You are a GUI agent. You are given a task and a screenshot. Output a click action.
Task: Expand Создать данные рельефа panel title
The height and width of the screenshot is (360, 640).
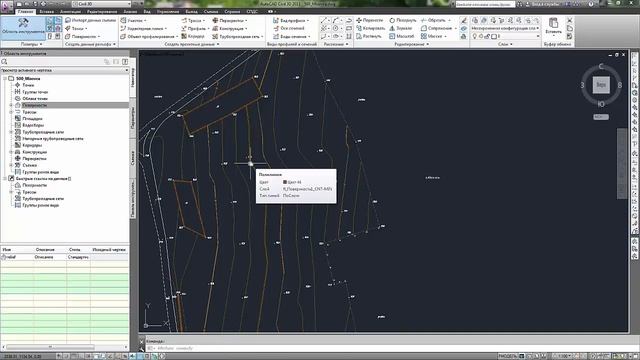coord(90,44)
